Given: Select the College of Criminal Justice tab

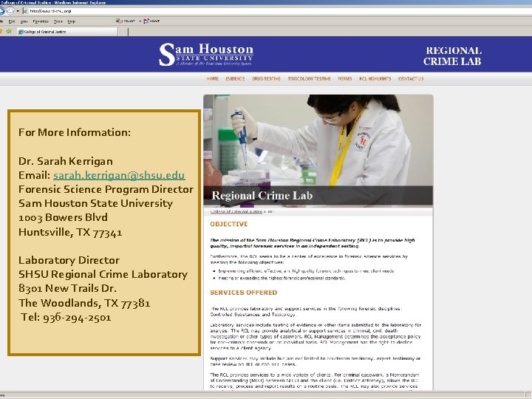Looking at the screenshot, I should click(67, 32).
